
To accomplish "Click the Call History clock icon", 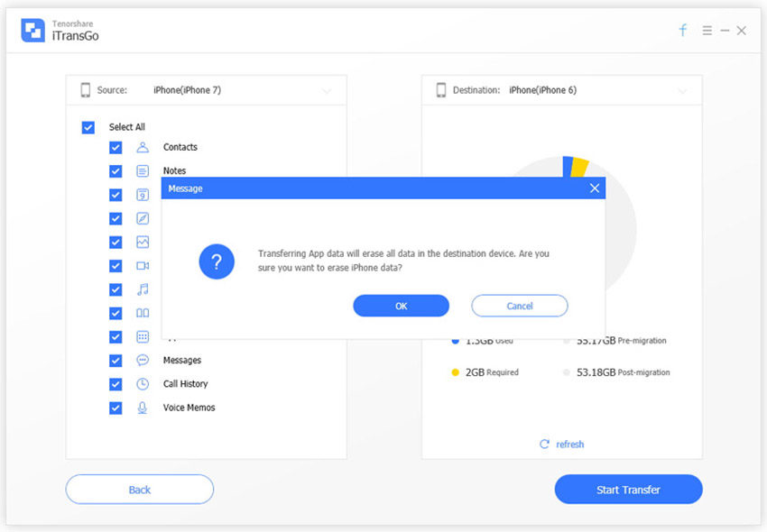I will (143, 384).
